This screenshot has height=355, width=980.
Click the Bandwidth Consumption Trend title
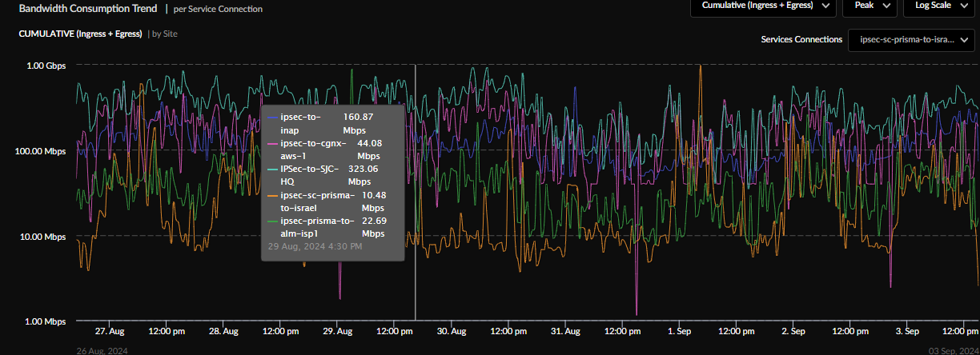[x=88, y=9]
